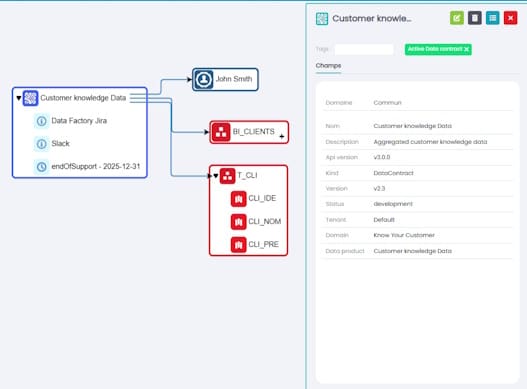527x389 pixels.
Task: Click the endOfSupport clock icon
Action: click(42, 166)
